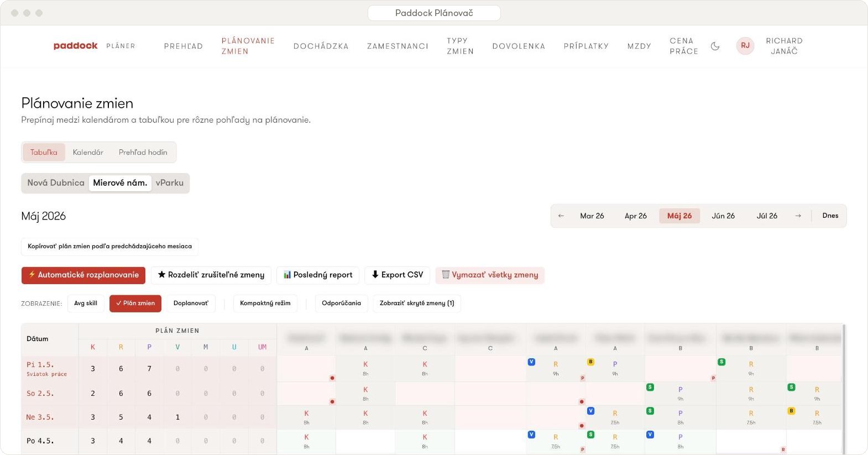Toggle the Avg skill display option

(x=86, y=304)
